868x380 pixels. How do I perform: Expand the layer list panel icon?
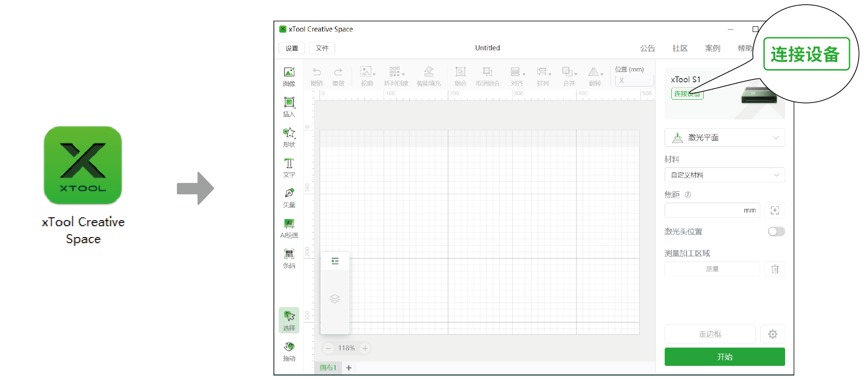tap(335, 261)
